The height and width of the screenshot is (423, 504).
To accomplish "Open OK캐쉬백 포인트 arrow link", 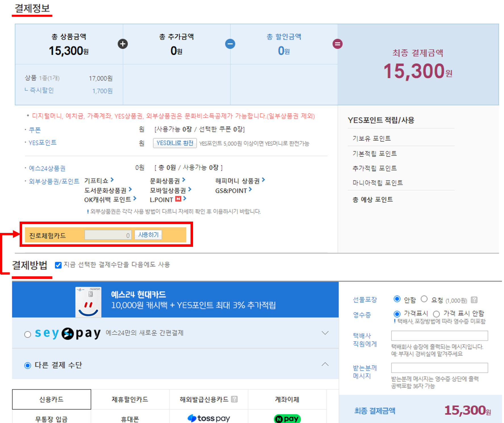I will pyautogui.click(x=135, y=199).
